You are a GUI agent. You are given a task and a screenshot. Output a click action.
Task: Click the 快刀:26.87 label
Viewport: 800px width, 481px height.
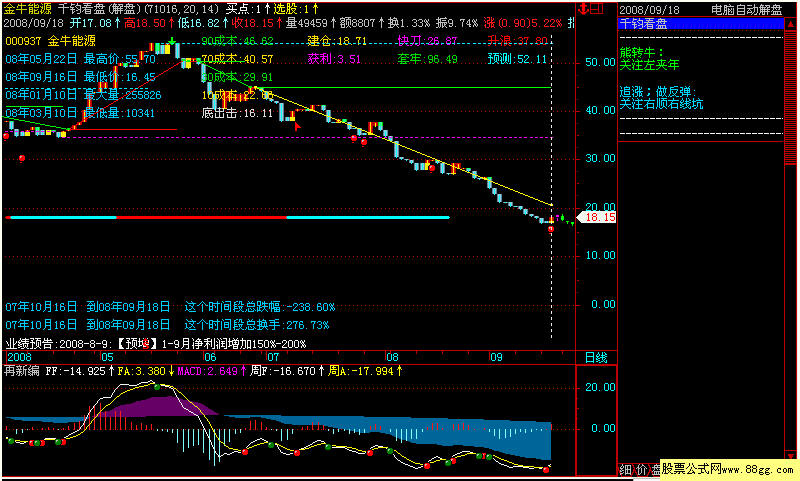point(428,41)
